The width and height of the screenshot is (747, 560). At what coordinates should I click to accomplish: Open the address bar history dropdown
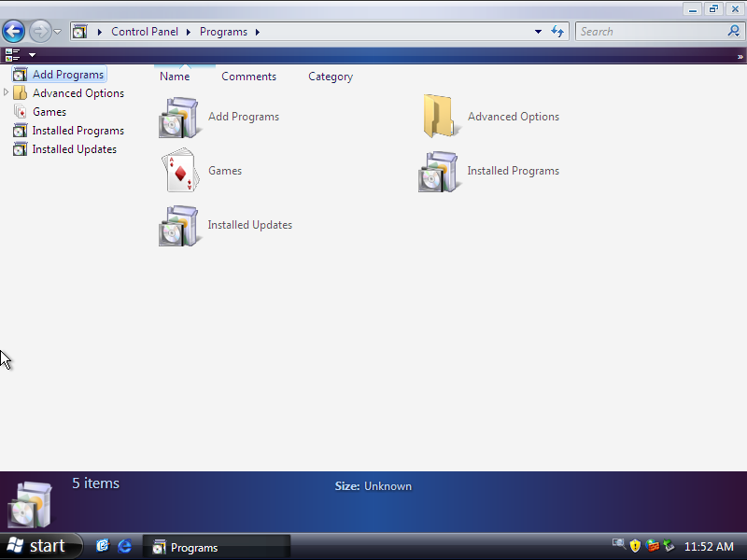[538, 32]
